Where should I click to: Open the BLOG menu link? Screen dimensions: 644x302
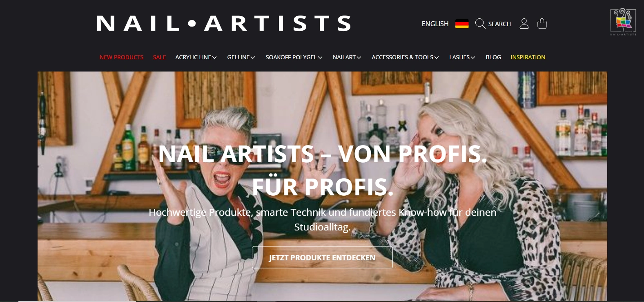(x=493, y=57)
